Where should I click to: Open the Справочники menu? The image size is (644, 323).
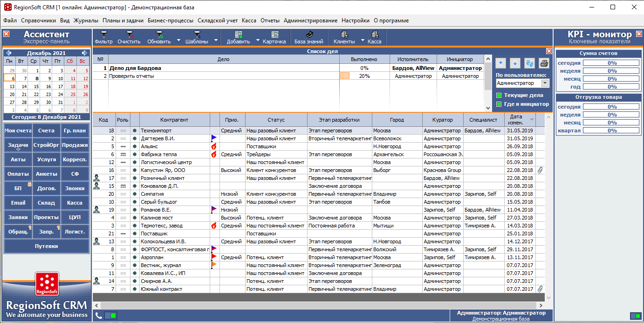[39, 21]
